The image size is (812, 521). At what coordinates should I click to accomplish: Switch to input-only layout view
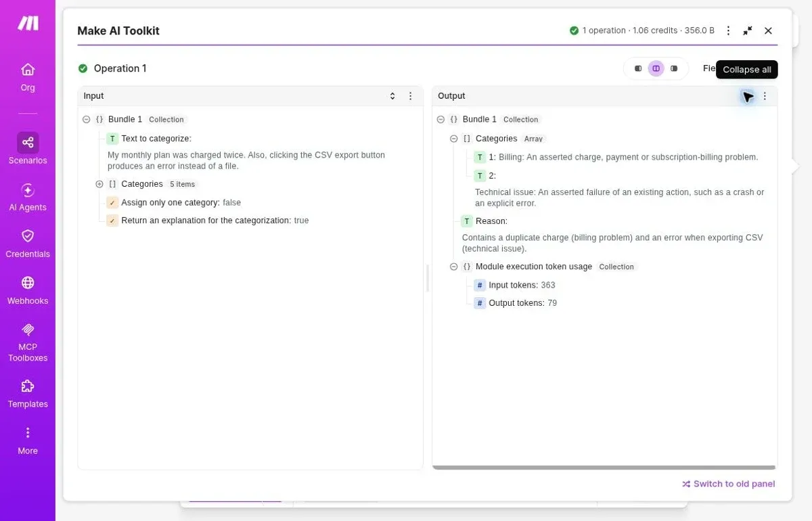[638, 68]
